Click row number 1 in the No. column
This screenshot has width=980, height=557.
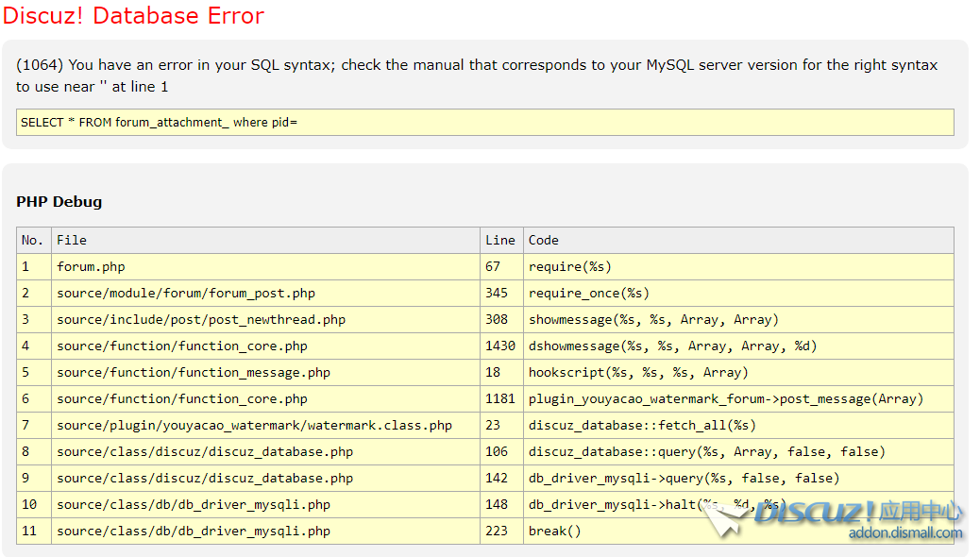click(34, 267)
